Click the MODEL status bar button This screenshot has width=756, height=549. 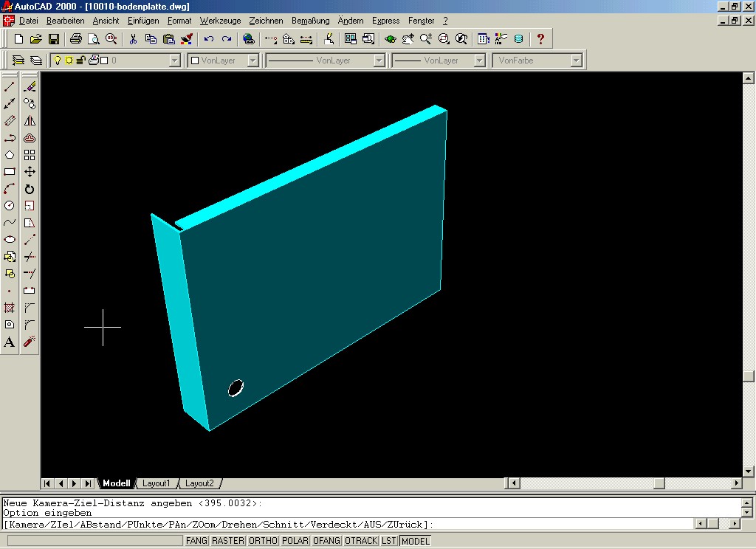tap(415, 541)
